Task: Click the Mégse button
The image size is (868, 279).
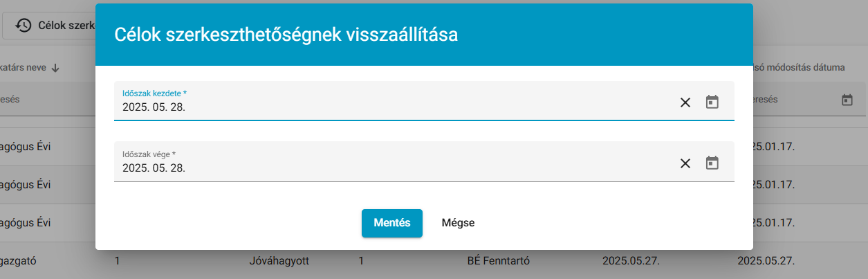Action: pos(458,223)
